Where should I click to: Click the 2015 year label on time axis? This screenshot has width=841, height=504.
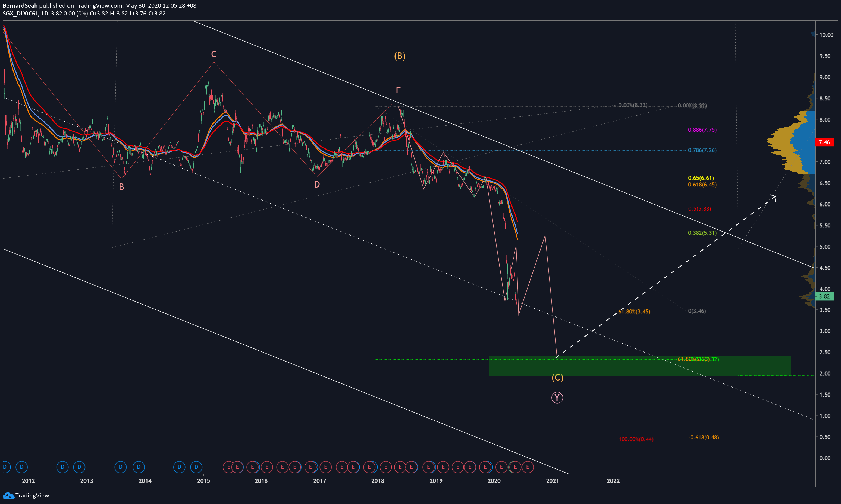[x=204, y=481]
